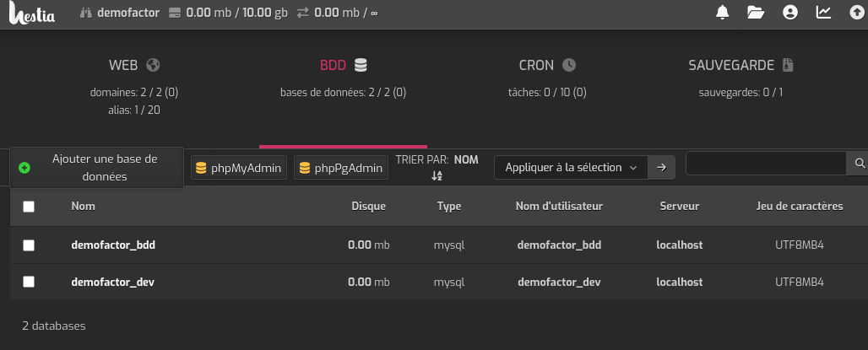This screenshot has width=868, height=350.
Task: Click 'Ajouter une base de données' button
Action: (x=97, y=168)
